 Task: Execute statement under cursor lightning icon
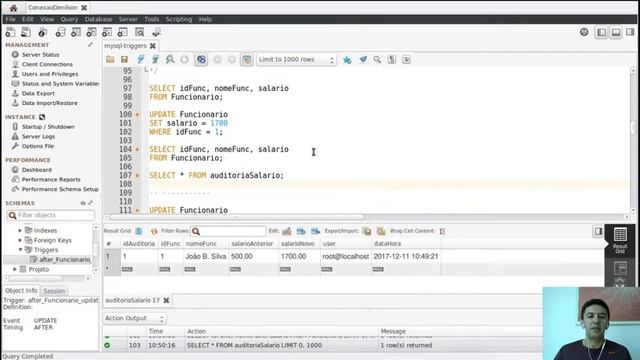(155, 60)
